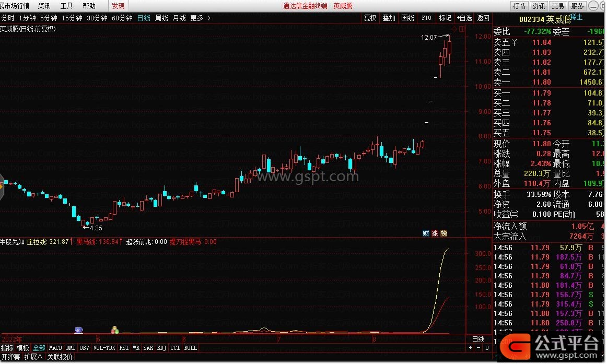
Task: Switch to the BOLL indicator
Action: (191, 348)
